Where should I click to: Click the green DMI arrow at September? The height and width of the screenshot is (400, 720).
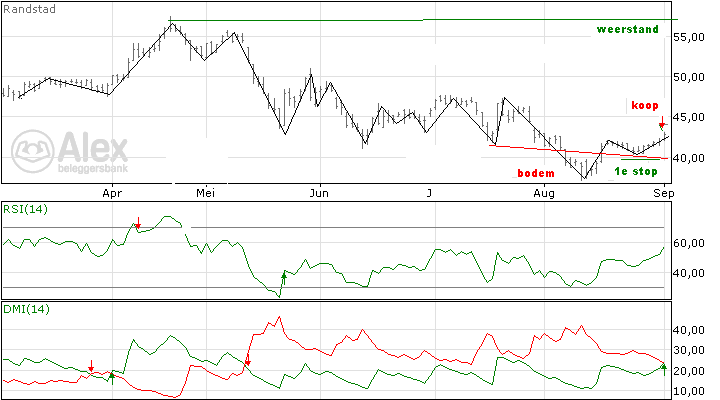pos(664,370)
